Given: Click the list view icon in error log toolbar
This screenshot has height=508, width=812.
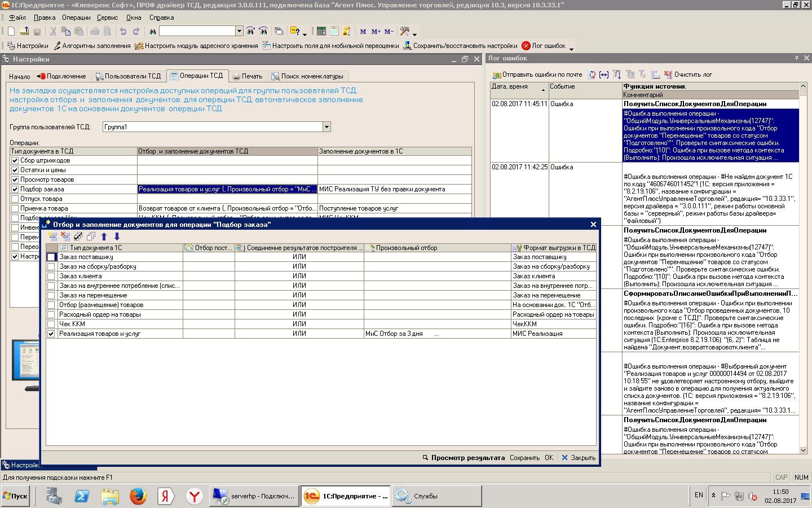Looking at the screenshot, I should coord(655,75).
